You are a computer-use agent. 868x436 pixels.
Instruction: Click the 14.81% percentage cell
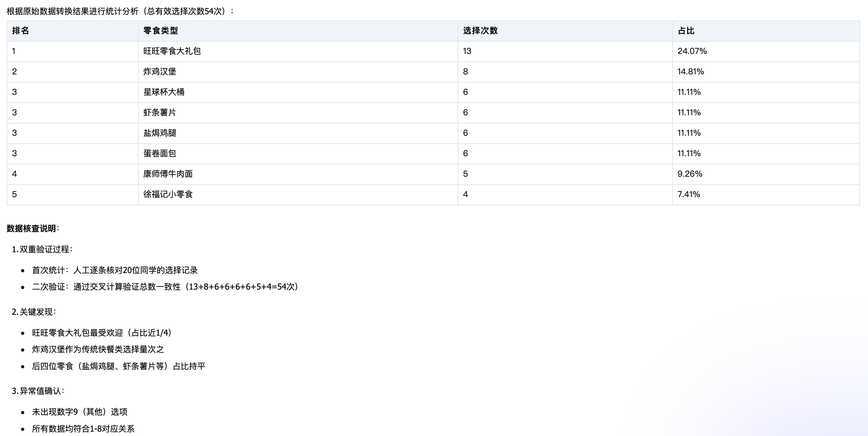tap(690, 72)
